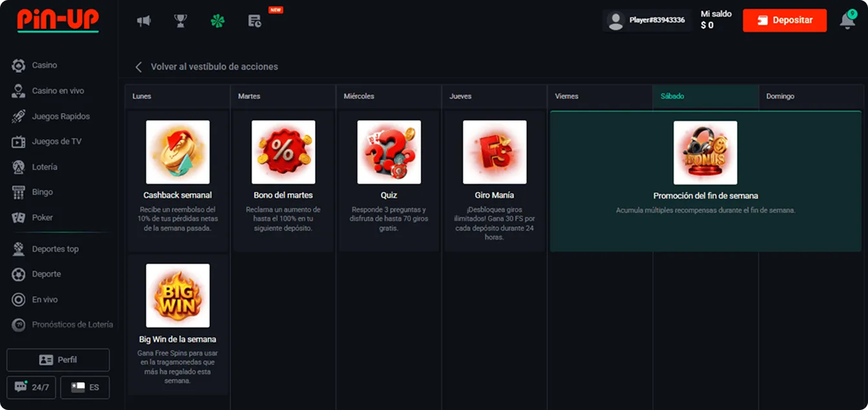868x410 pixels.
Task: Click the green clover icon
Action: tap(217, 21)
